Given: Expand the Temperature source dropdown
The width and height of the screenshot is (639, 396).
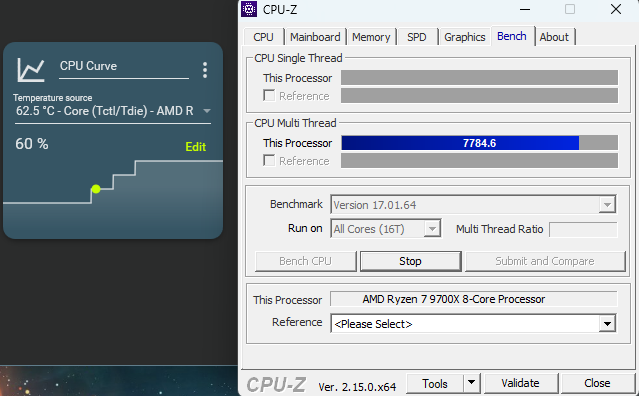Looking at the screenshot, I should pyautogui.click(x=207, y=111).
